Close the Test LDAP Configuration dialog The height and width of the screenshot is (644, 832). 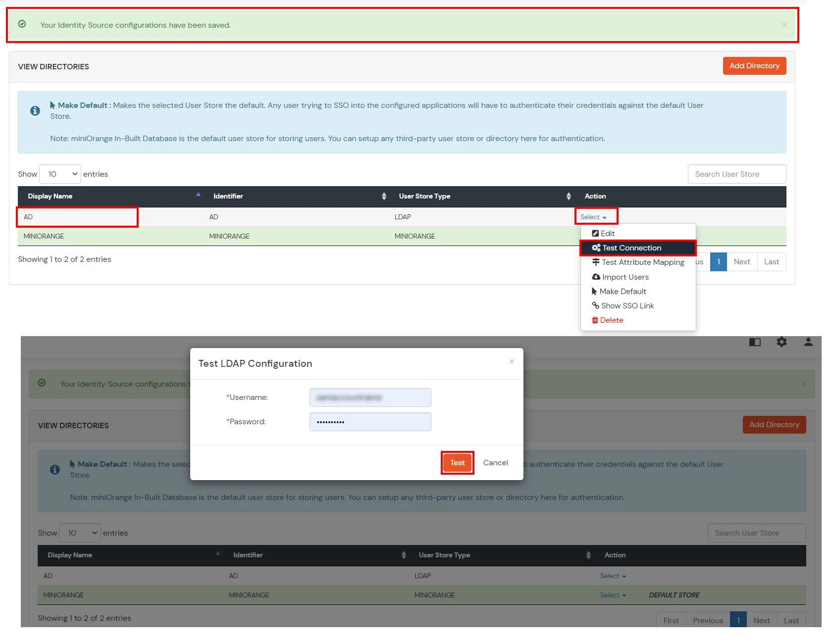coord(512,362)
